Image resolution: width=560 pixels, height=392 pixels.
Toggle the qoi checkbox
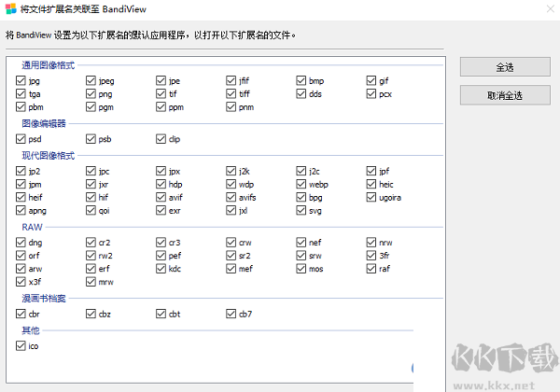click(x=91, y=210)
